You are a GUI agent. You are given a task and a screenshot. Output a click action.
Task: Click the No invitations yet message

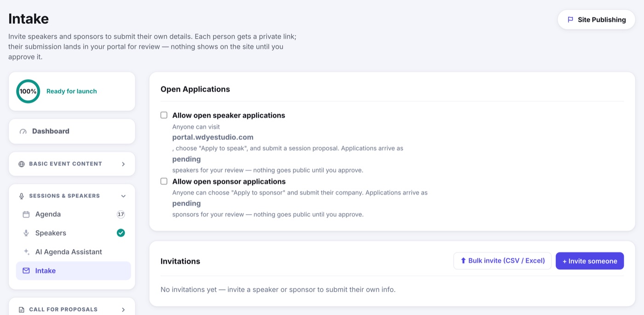(278, 290)
